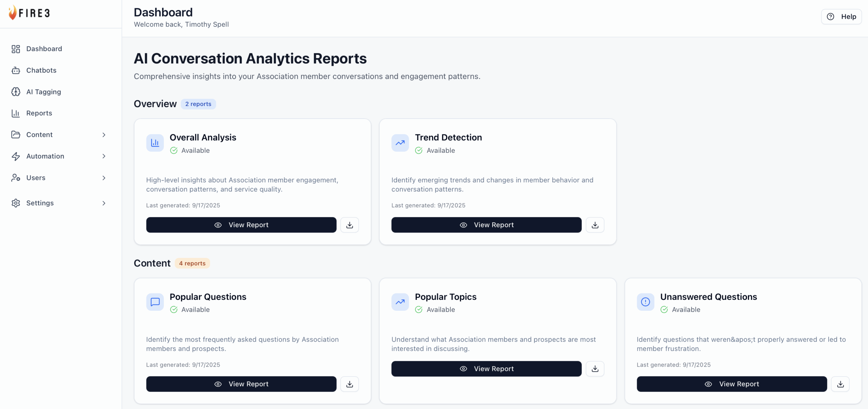Viewport: 868px width, 409px height.
Task: Click the Help question mark icon
Action: coord(830,17)
